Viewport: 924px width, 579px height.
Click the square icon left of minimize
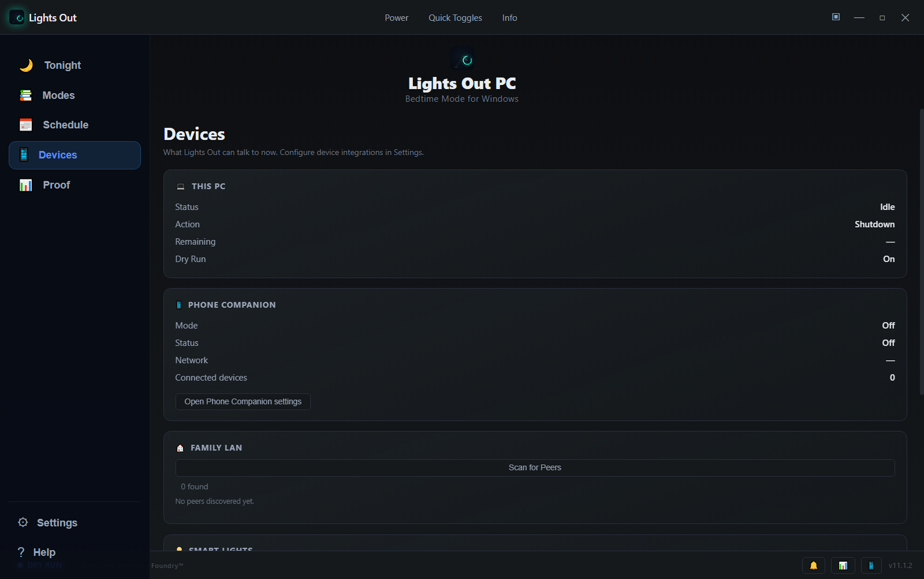pos(836,17)
